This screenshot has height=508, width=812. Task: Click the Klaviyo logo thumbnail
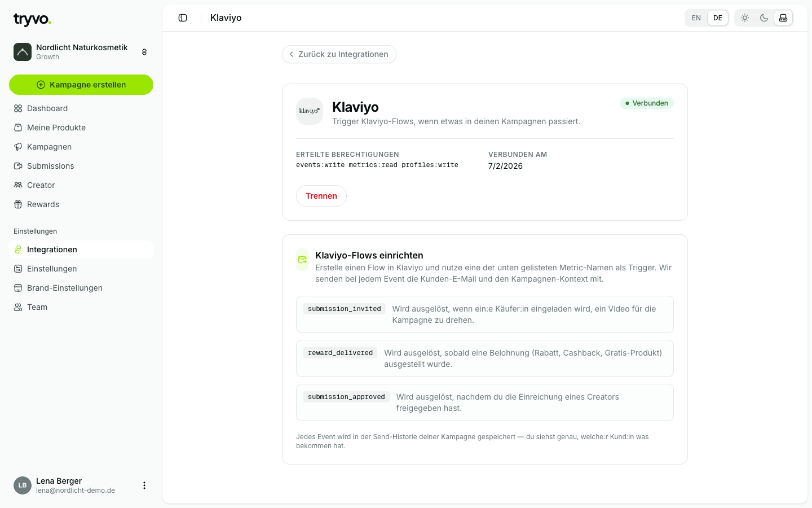coord(310,111)
